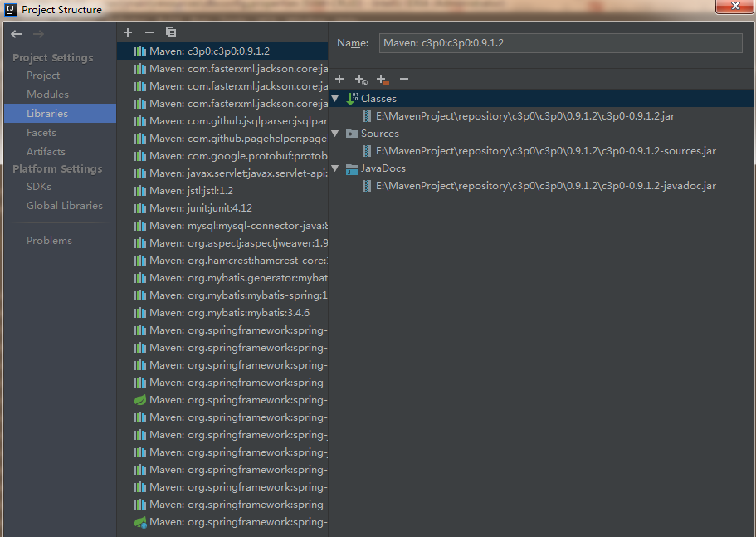Select the Sources tree node
Image resolution: width=756 pixels, height=537 pixels.
point(380,134)
